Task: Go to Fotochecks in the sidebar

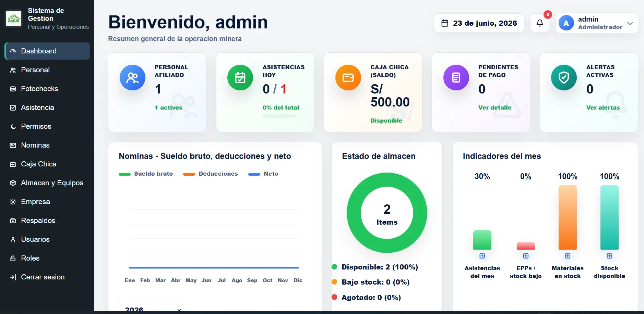Action: point(47,89)
